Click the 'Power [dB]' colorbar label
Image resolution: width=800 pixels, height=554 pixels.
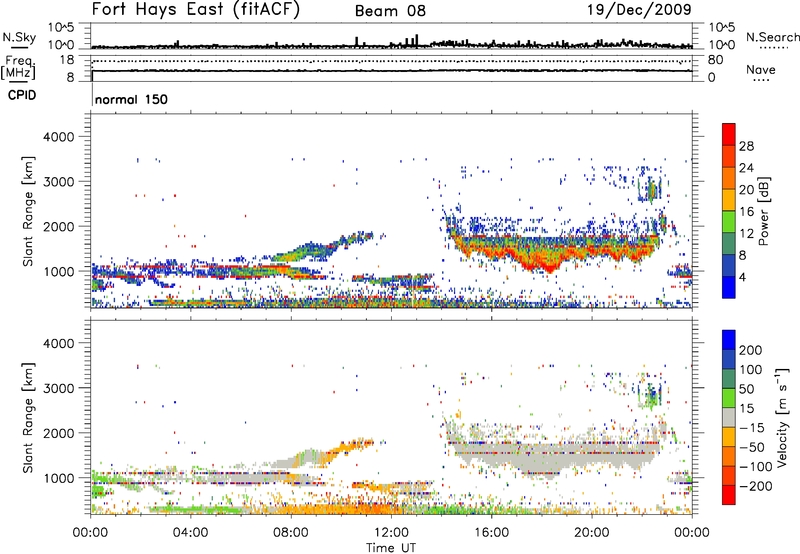click(x=763, y=212)
